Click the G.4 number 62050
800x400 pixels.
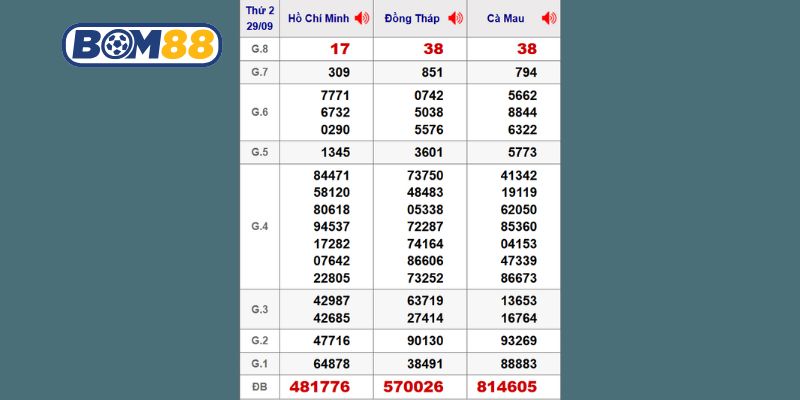click(518, 210)
